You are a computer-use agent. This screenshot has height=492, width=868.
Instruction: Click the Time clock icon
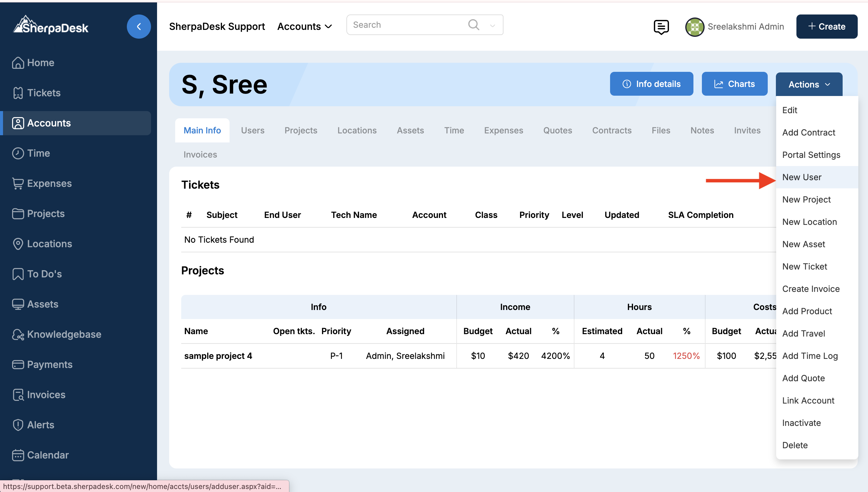point(18,153)
